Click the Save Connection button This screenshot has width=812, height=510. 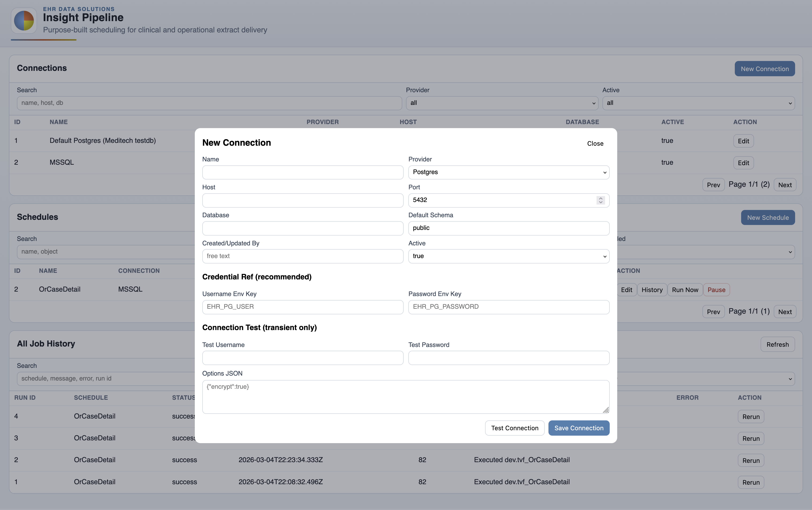[x=579, y=428]
